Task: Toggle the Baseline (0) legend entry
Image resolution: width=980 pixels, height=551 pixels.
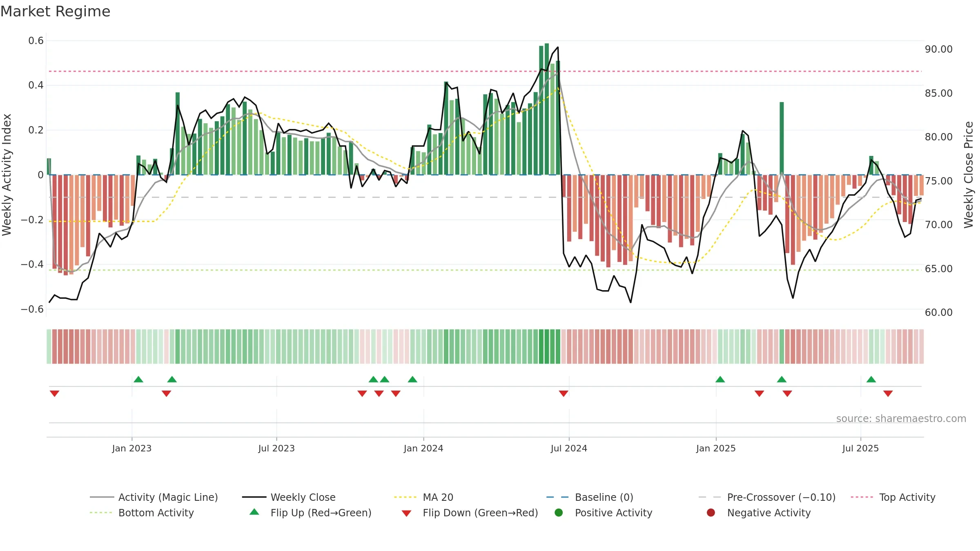Action: (x=590, y=497)
